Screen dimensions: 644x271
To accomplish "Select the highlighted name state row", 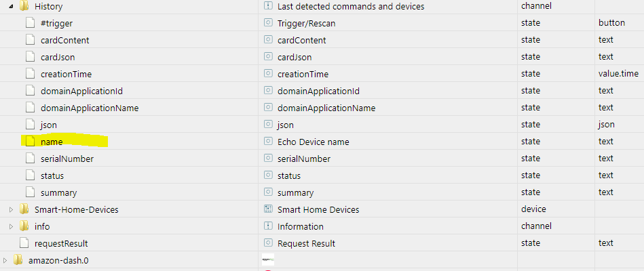I will (x=52, y=142).
